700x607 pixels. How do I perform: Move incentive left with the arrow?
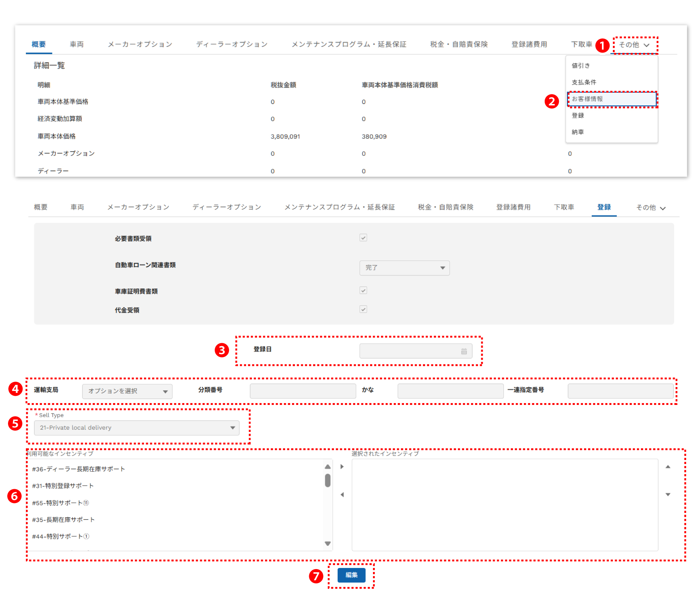click(342, 495)
